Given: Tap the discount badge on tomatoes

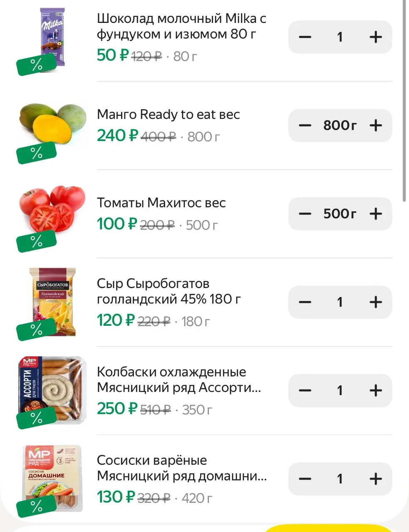Looking at the screenshot, I should pos(37,241).
